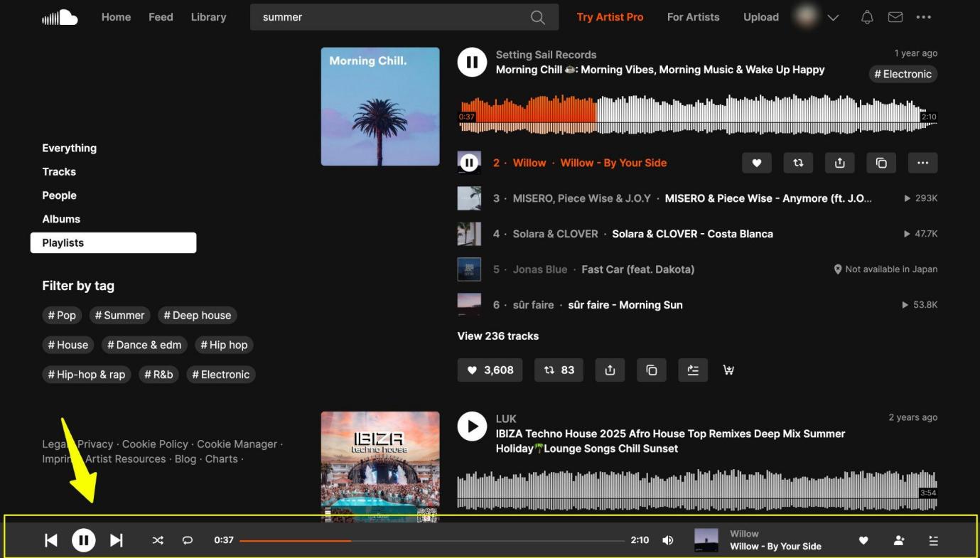Click View 236 tracks
This screenshot has height=558, width=980.
pos(498,336)
